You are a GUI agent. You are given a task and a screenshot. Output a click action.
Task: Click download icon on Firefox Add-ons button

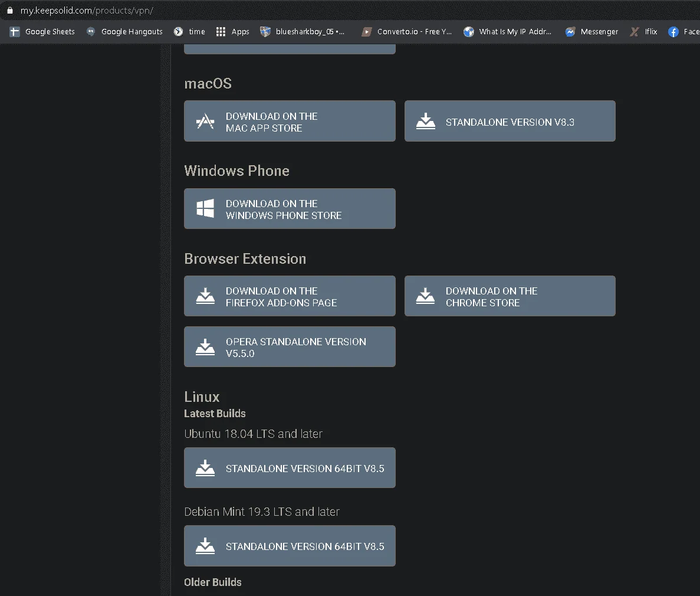pyautogui.click(x=205, y=296)
